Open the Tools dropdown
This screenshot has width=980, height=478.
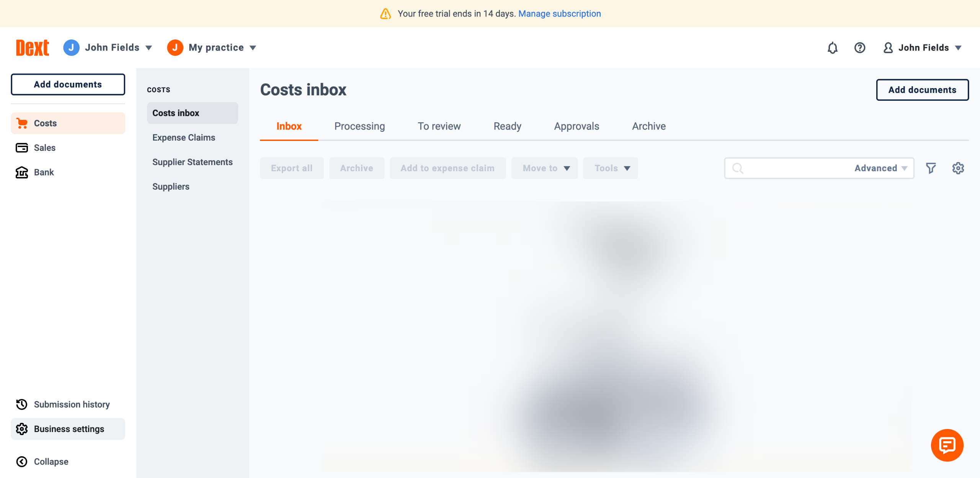pyautogui.click(x=611, y=168)
